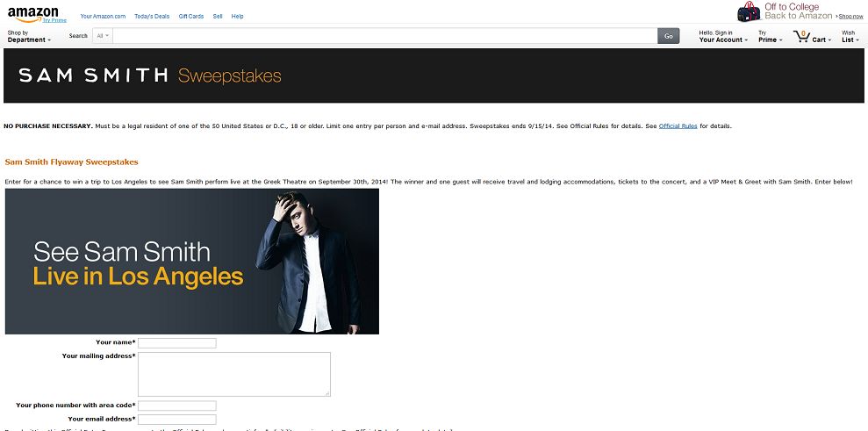Open Your Amazon.com link
Image resolution: width=868 pixels, height=431 pixels.
tap(103, 17)
